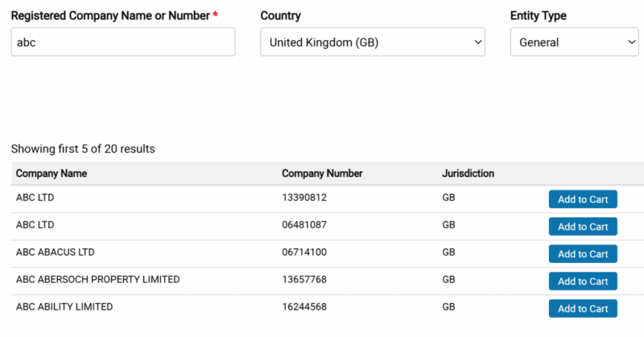This screenshot has width=644, height=337.
Task: Click the ABC ABACUS LTD company name
Action: click(56, 253)
